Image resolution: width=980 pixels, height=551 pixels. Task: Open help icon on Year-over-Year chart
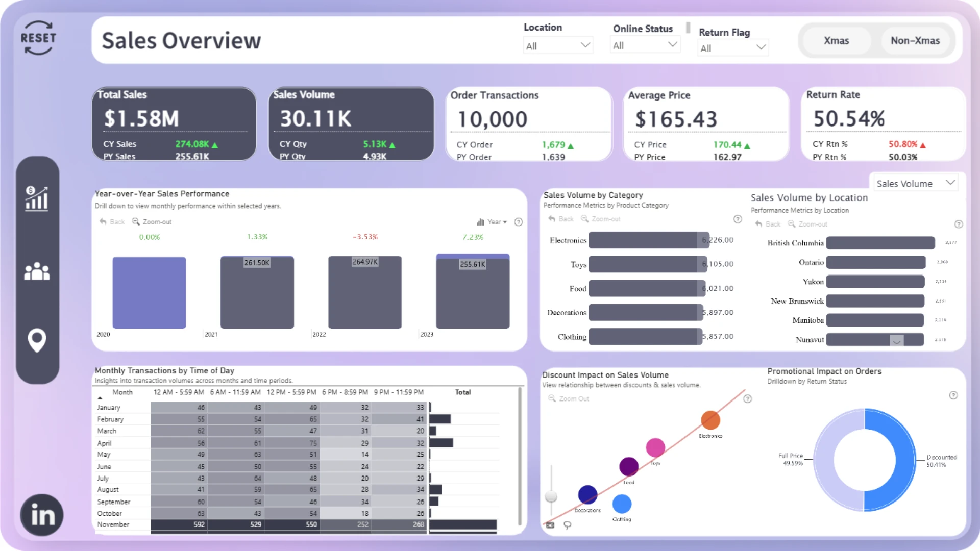tap(519, 222)
